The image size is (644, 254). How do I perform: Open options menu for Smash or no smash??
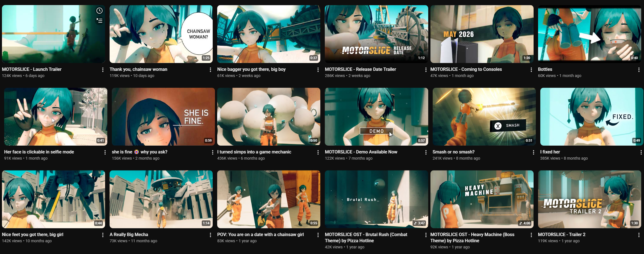point(533,152)
